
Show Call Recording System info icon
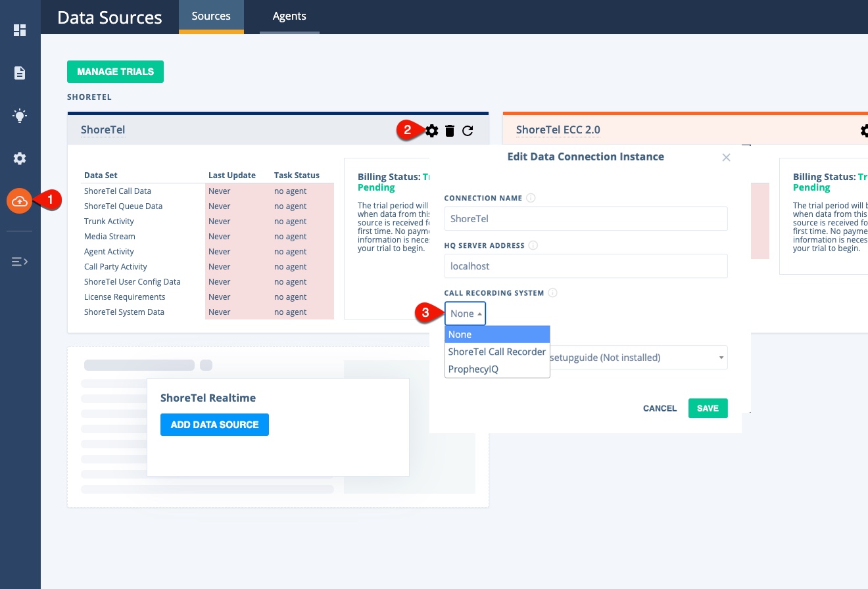click(x=552, y=293)
